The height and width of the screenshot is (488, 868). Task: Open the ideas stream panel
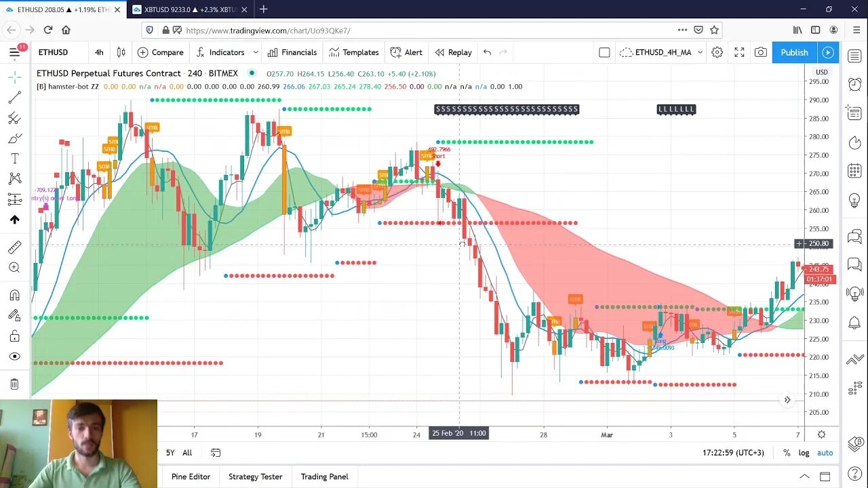(x=854, y=293)
